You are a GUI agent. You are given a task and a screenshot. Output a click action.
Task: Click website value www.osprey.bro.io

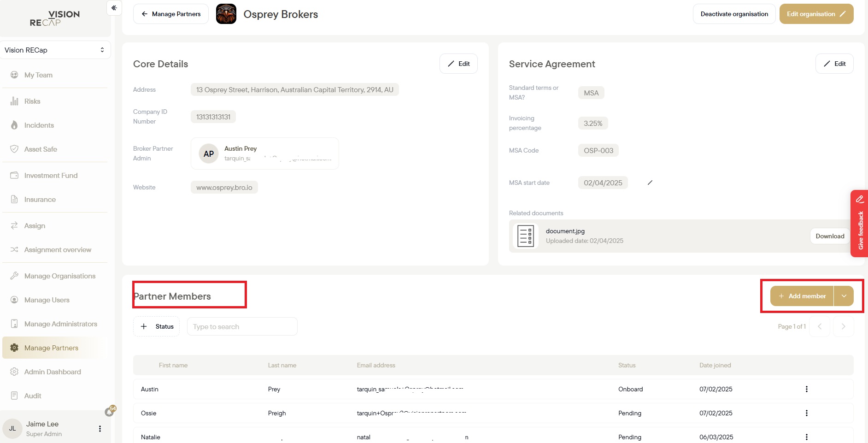[x=224, y=187]
